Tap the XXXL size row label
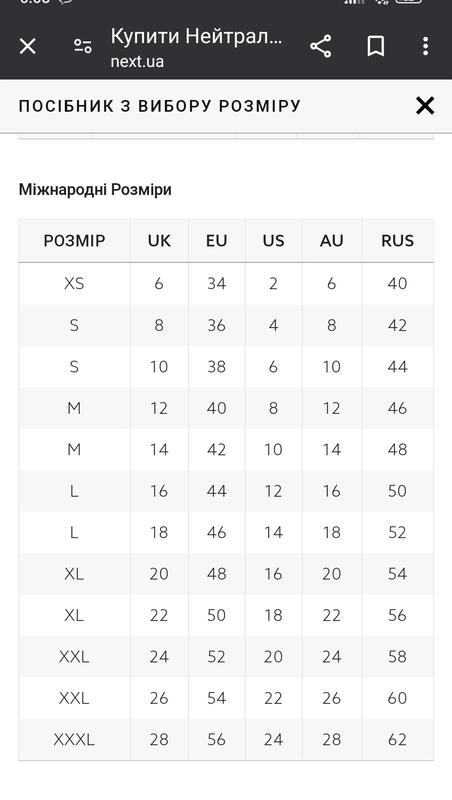The height and width of the screenshot is (800, 452). click(74, 739)
